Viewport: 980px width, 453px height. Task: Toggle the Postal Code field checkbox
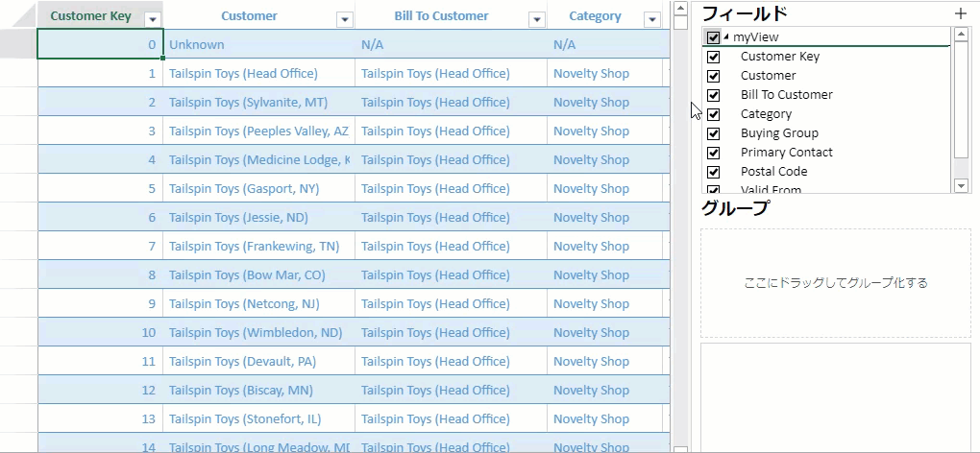713,172
